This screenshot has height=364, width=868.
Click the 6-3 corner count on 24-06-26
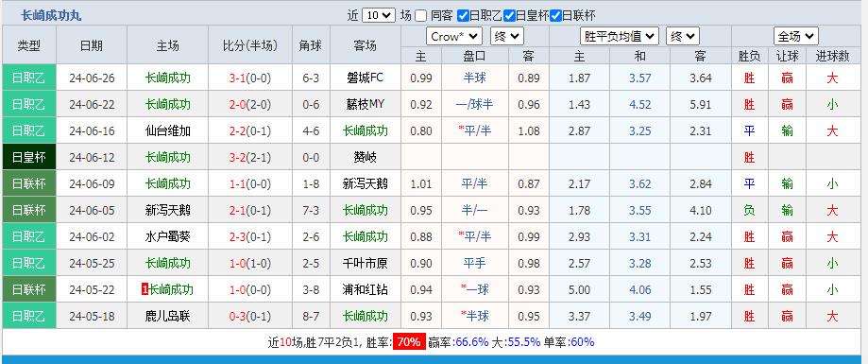[x=311, y=78]
